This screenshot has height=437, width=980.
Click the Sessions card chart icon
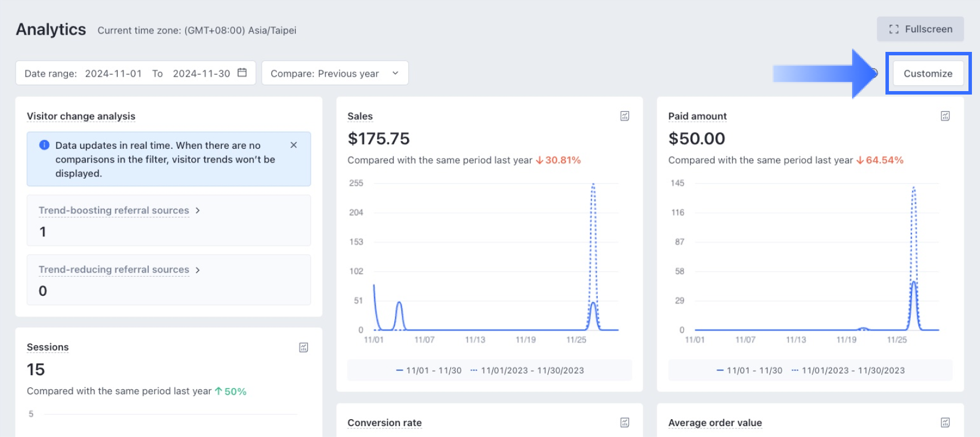point(303,347)
